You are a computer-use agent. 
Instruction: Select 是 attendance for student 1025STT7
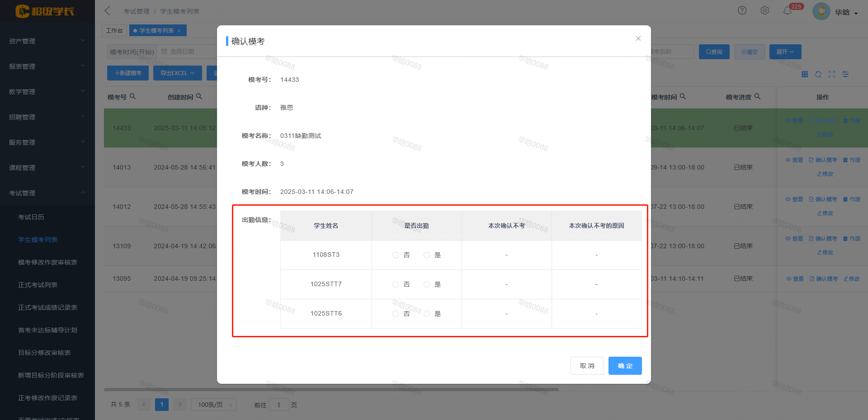426,284
